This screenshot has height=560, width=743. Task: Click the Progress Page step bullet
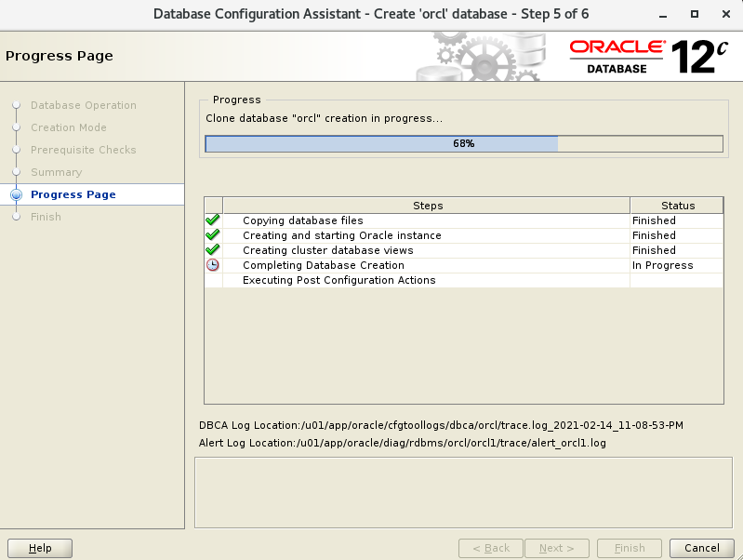(x=16, y=194)
